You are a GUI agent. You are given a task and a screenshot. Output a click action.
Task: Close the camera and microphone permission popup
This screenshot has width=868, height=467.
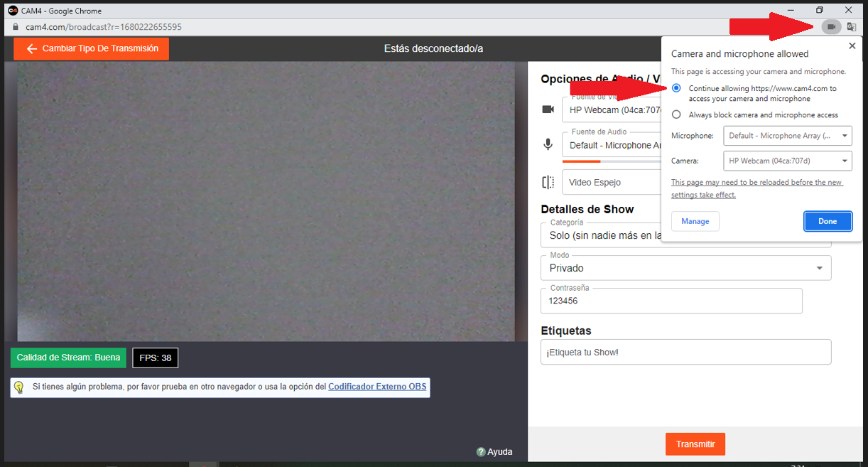(852, 46)
